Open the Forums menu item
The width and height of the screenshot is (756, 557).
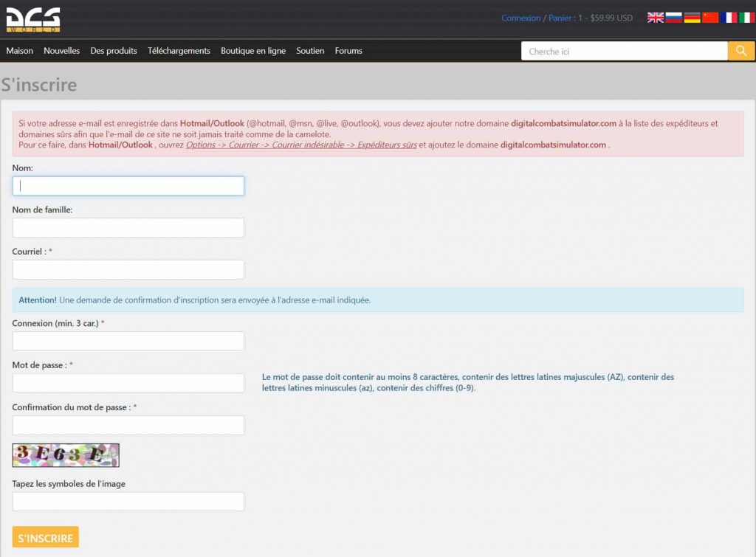pos(348,51)
